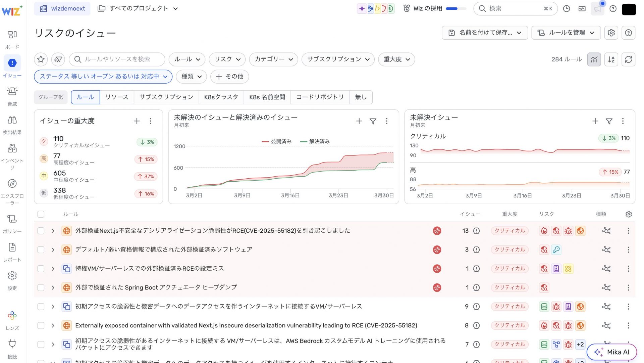Toggle the chart view icon beside 284 ルール
The height and width of the screenshot is (363, 644).
pos(594,59)
